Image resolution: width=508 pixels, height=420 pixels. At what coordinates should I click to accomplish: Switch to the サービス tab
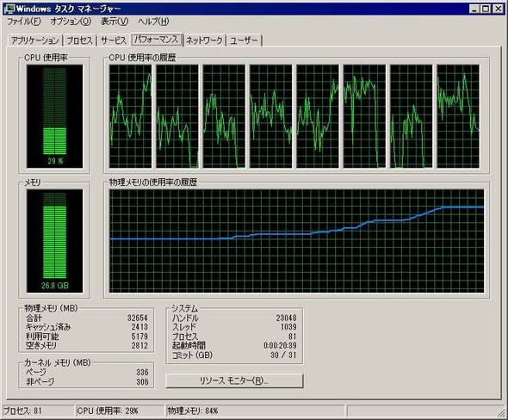(113, 40)
